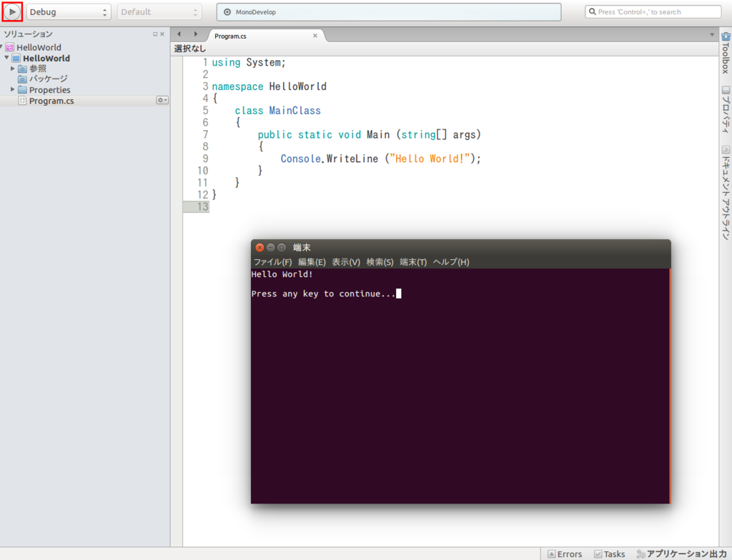
Task: Click the 'Hello World!' string literal in code
Action: 430,159
